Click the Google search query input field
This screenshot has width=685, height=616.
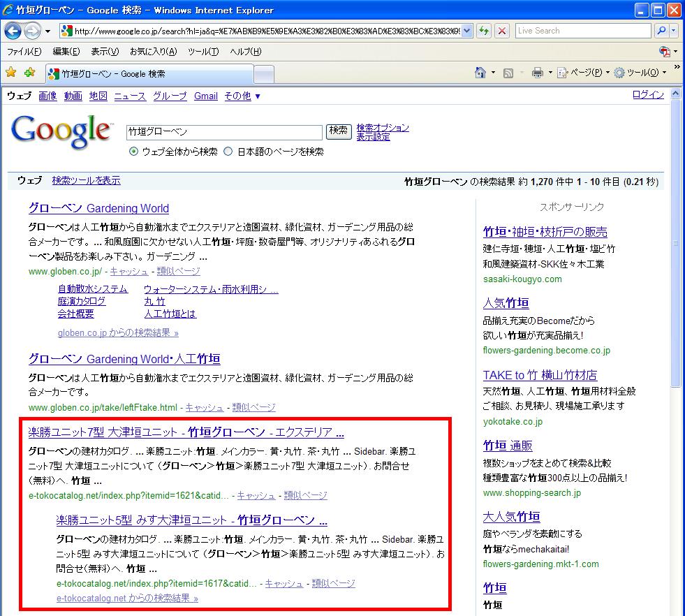pos(223,132)
